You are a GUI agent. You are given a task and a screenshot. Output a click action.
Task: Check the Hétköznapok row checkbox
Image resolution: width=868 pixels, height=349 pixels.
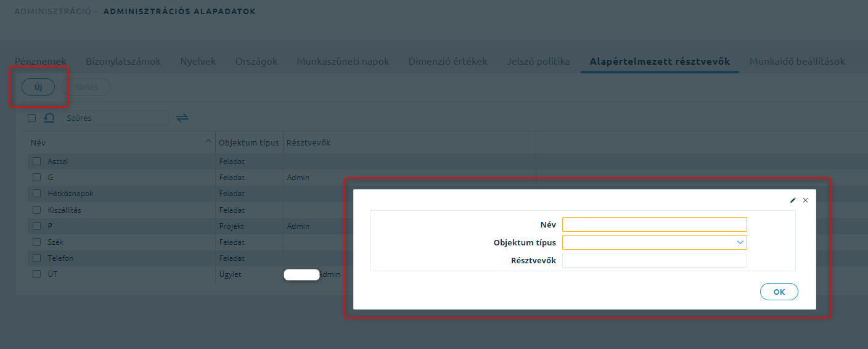37,194
